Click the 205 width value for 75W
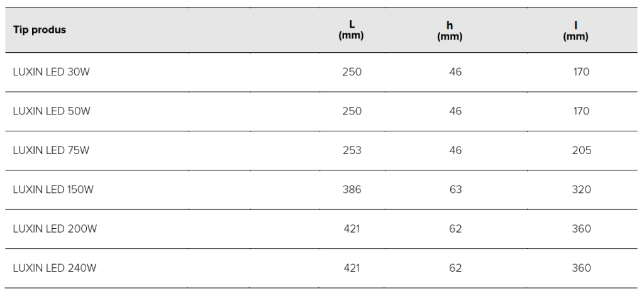 pos(582,150)
